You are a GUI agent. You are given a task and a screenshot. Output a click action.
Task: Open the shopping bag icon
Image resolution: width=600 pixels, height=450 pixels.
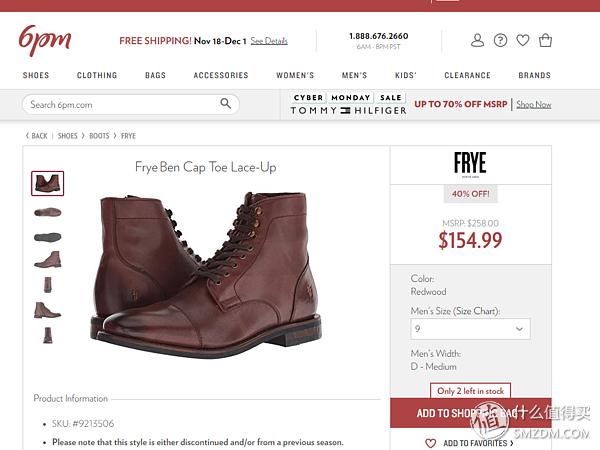tap(545, 40)
